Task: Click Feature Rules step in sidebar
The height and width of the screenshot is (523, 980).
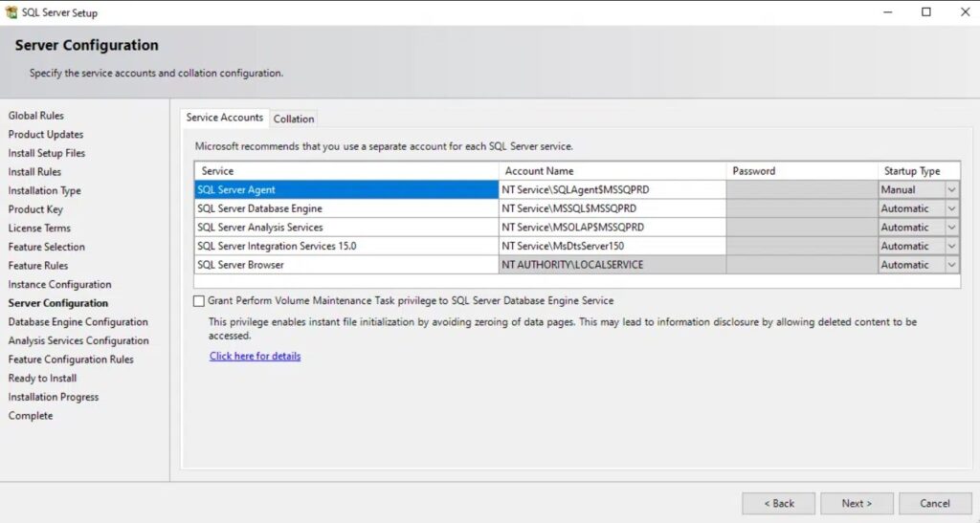Action: click(38, 265)
